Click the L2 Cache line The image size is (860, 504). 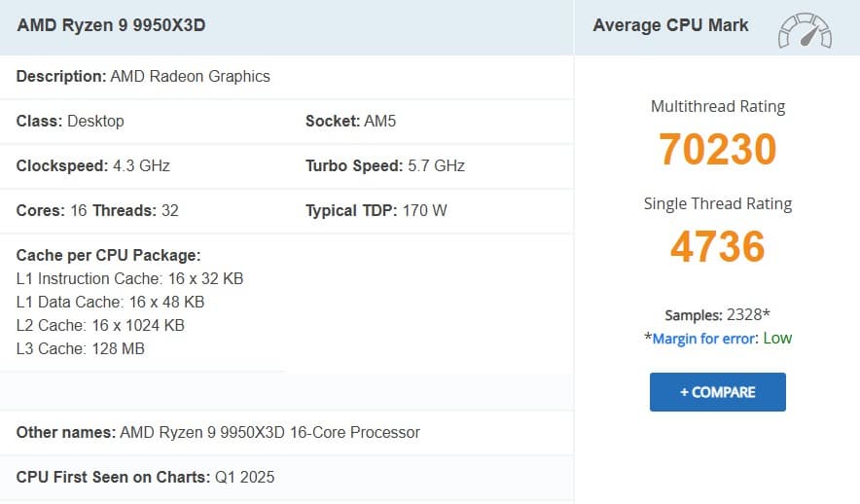click(x=100, y=325)
